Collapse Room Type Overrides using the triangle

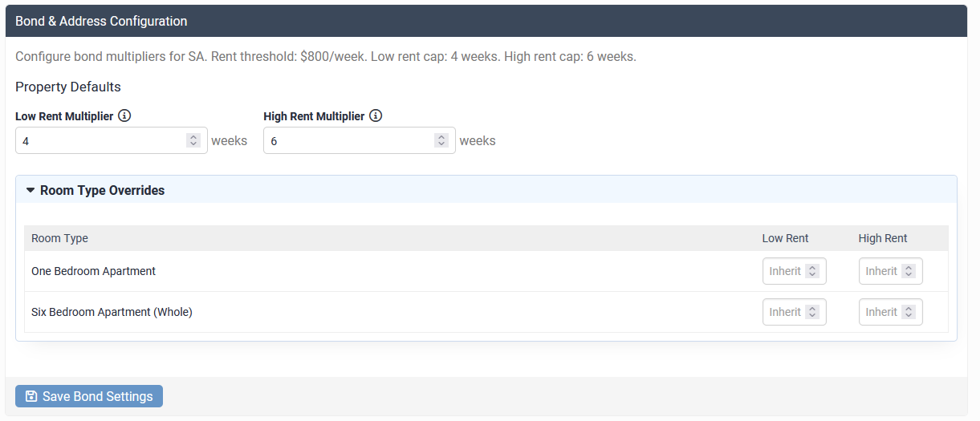pos(30,191)
